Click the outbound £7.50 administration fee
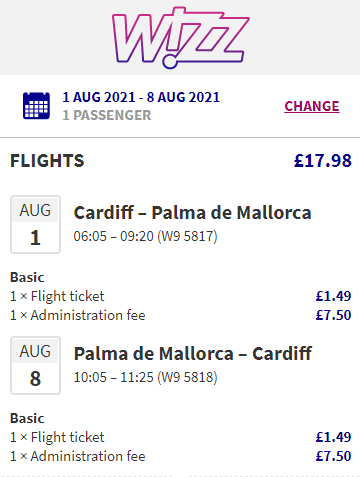 [334, 315]
